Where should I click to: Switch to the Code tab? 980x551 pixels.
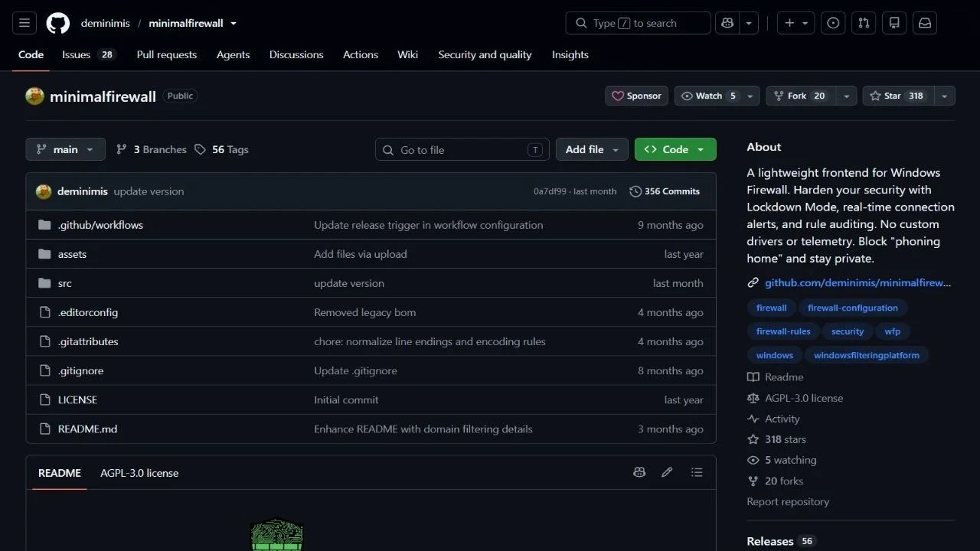31,54
